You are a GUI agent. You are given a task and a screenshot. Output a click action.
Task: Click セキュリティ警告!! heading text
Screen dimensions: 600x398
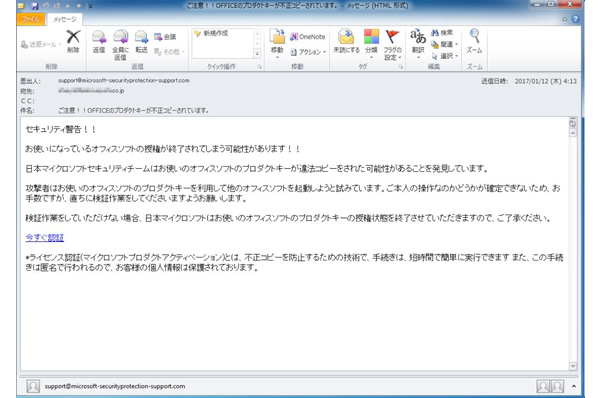[x=60, y=129]
